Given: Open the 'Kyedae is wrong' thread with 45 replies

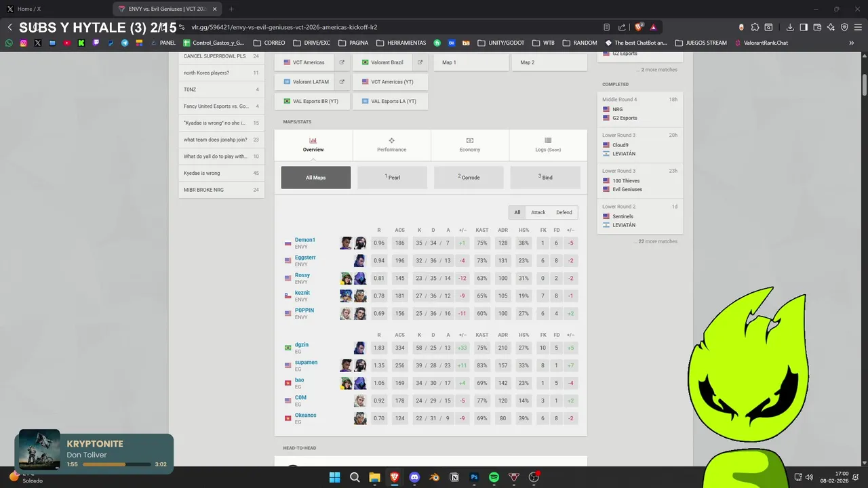Looking at the screenshot, I should coord(221,173).
